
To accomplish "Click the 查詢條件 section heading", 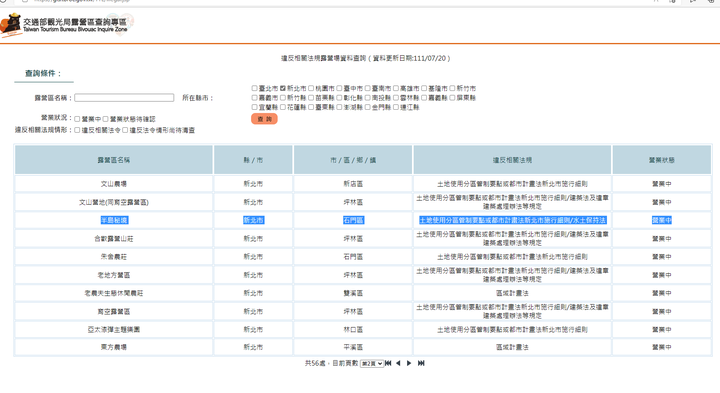I will tap(43, 73).
